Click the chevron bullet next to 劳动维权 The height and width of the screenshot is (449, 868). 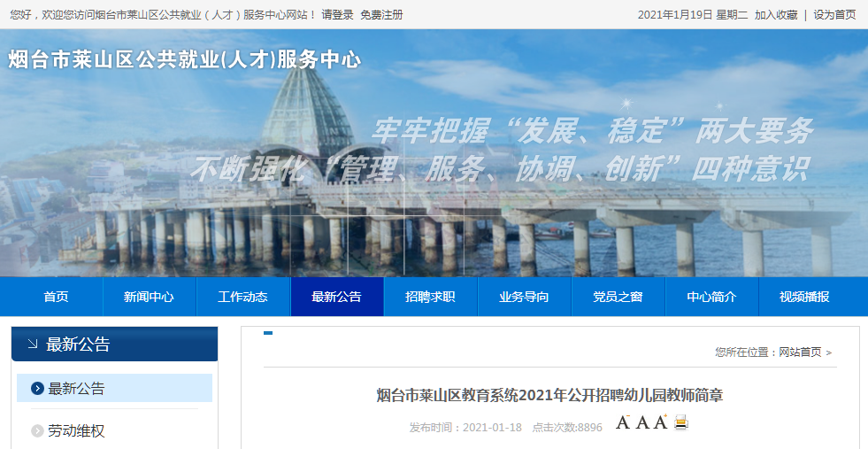click(38, 430)
